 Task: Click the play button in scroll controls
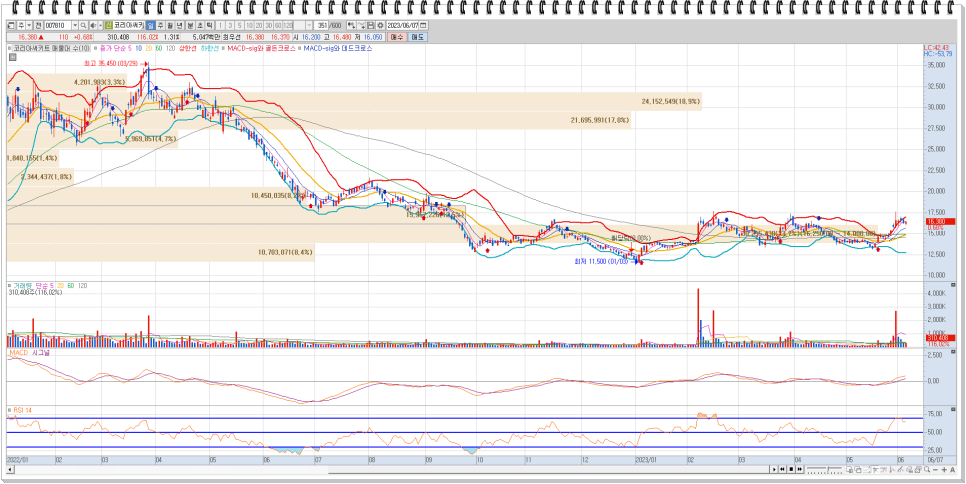(774, 469)
